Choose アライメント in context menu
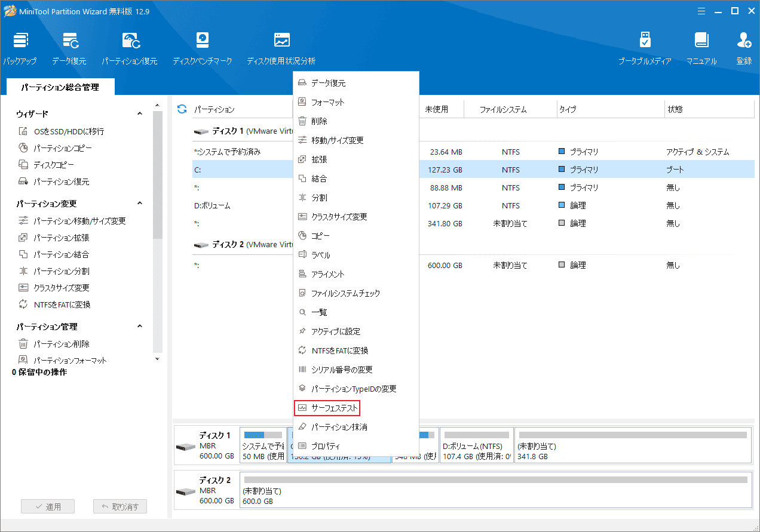This screenshot has width=760, height=532. click(x=356, y=274)
